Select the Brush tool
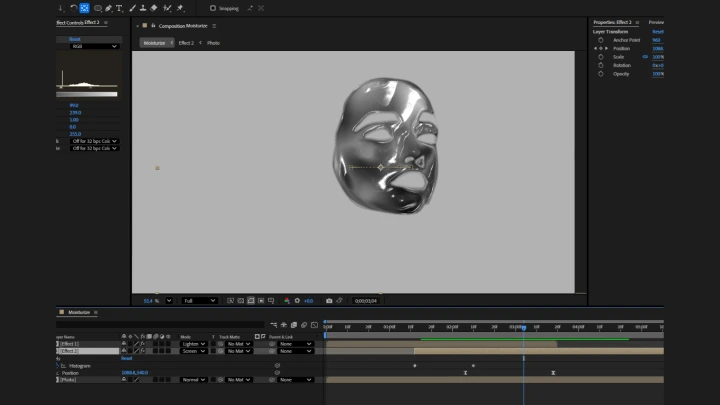 click(x=131, y=8)
